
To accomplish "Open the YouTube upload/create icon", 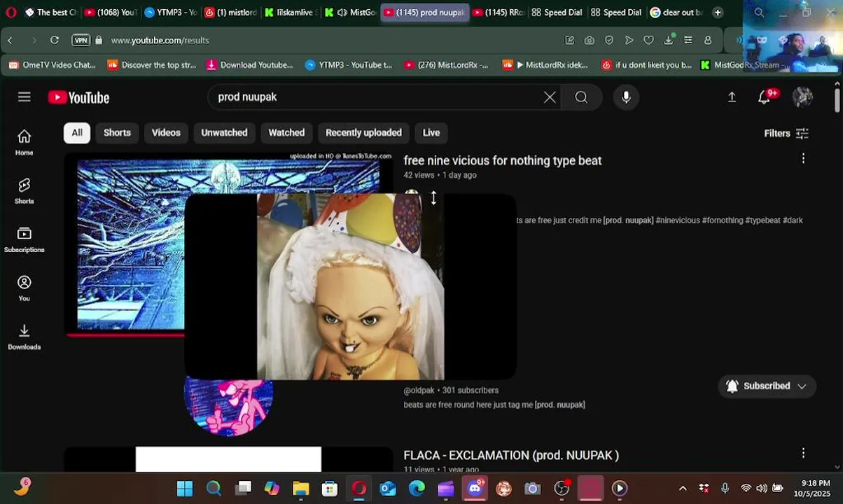I will pyautogui.click(x=732, y=97).
